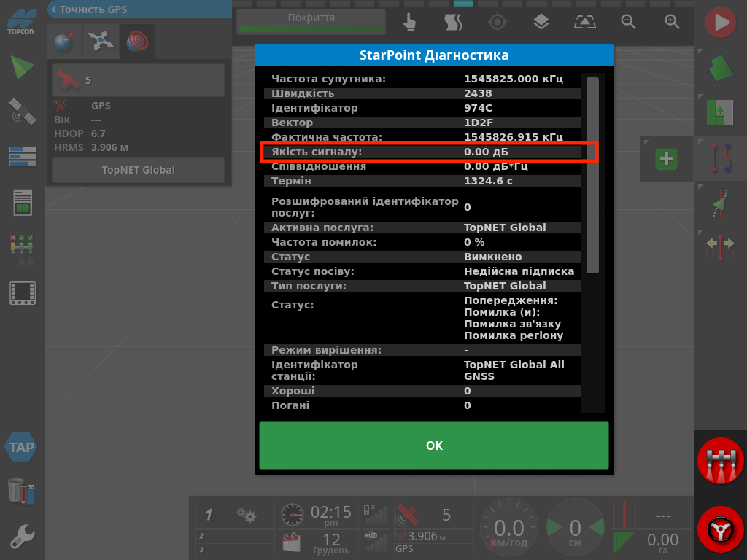
Task: Click the zoom out magnifier icon
Action: [x=628, y=23]
